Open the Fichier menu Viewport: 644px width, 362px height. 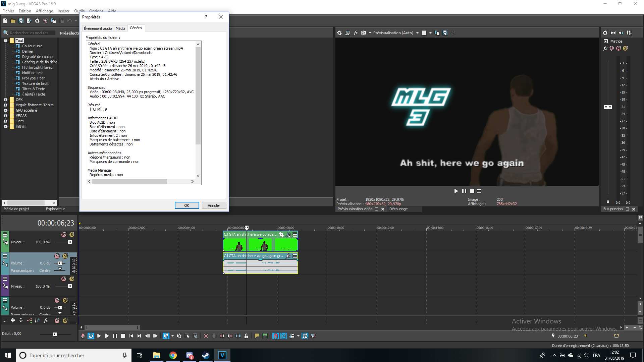point(8,11)
